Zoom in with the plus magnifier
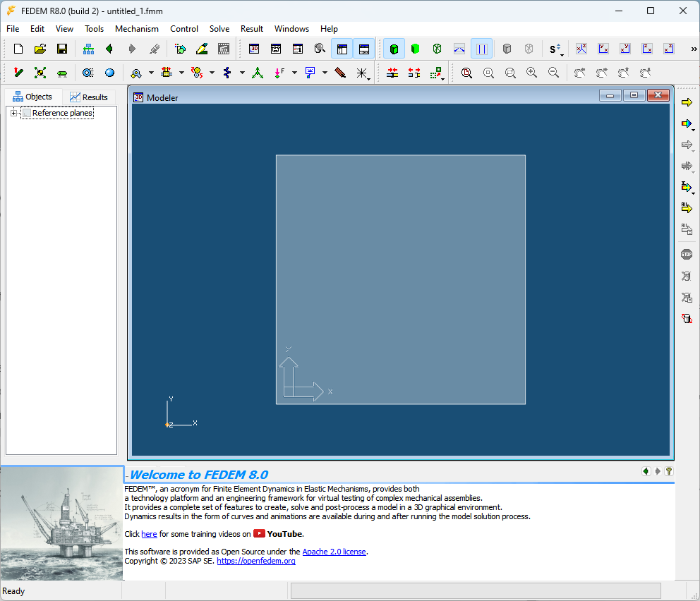 (531, 73)
